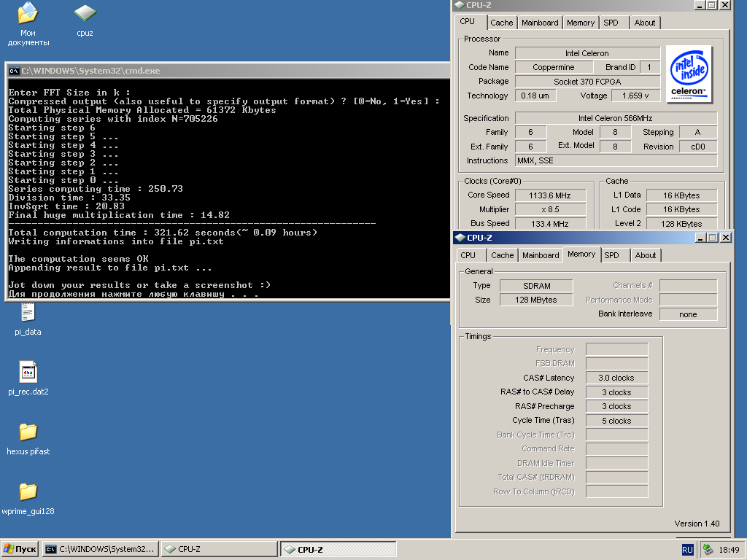
Task: Open the hexus pifast folder
Action: 28,438
